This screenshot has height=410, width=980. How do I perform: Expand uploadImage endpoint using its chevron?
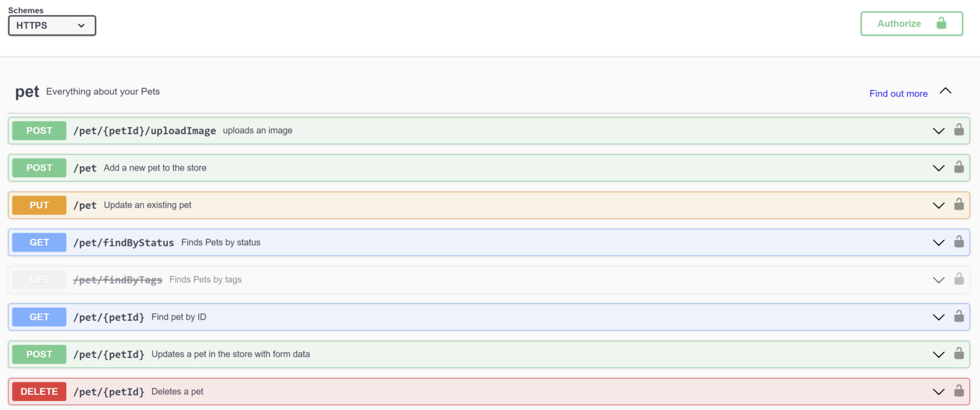point(939,131)
